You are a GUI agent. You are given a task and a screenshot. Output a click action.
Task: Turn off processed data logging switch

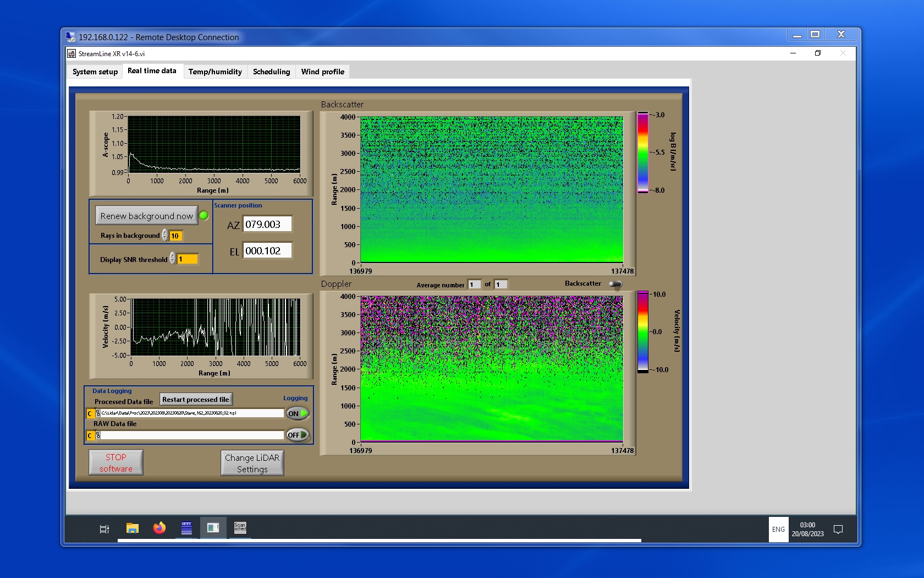click(298, 413)
